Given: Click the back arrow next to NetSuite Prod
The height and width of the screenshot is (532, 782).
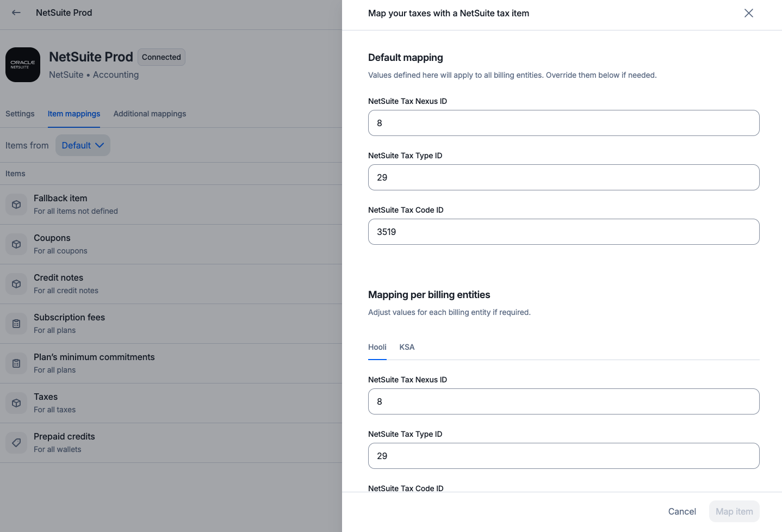Looking at the screenshot, I should [x=16, y=13].
